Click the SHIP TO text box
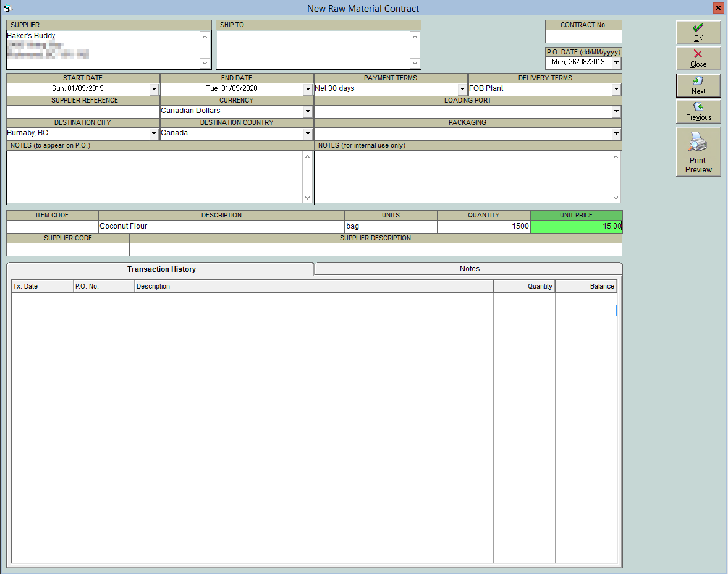728x574 pixels. [313, 49]
